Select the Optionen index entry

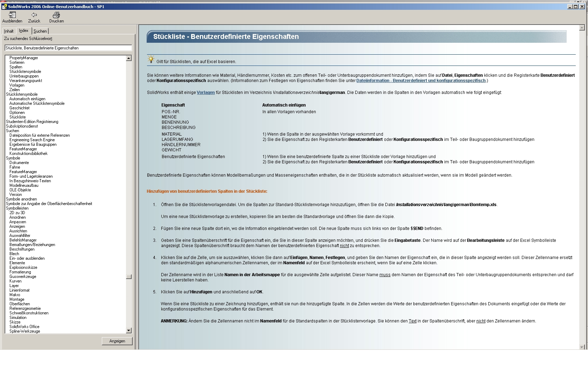coord(17,113)
